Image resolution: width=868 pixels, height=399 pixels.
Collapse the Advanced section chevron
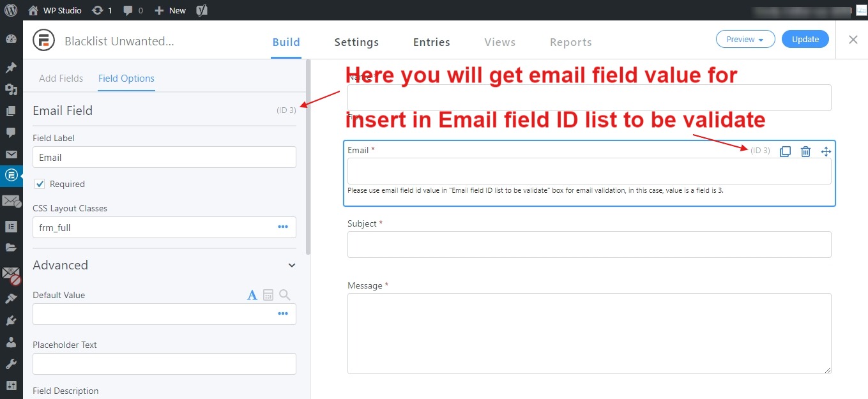(292, 266)
